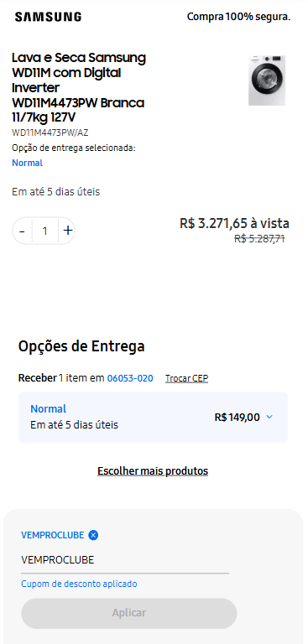
Task: Click the Samsung logo
Action: point(48,17)
